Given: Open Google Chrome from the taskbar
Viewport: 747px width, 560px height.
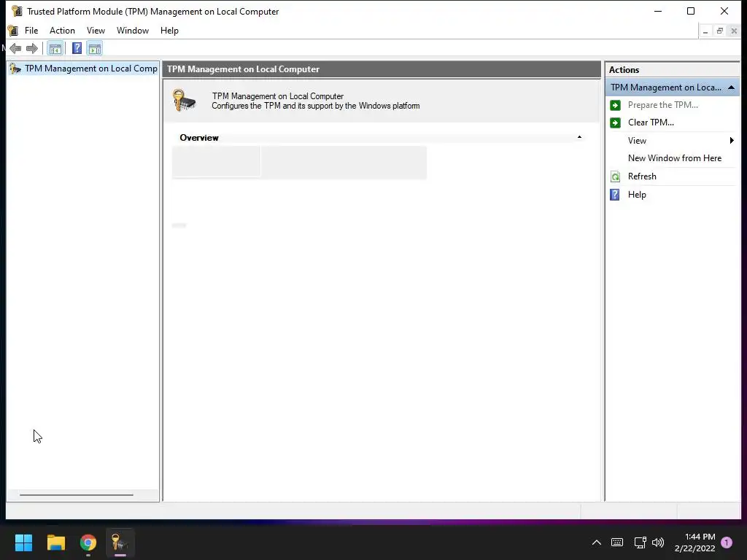Looking at the screenshot, I should click(88, 542).
